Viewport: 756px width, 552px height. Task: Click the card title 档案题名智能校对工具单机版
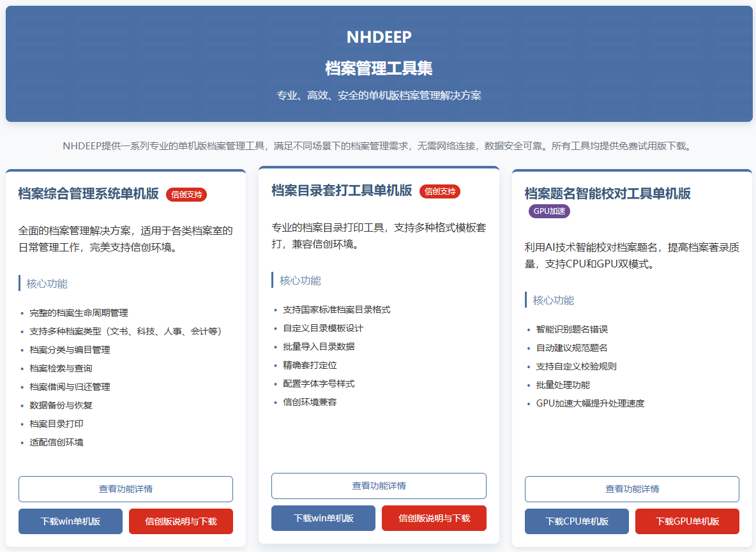[x=607, y=193]
